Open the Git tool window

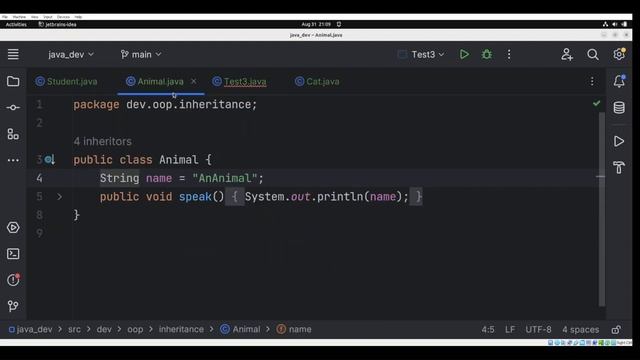(x=13, y=306)
